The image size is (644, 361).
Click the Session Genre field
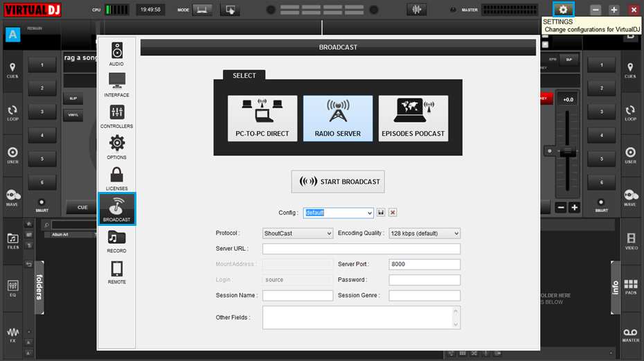coord(424,295)
